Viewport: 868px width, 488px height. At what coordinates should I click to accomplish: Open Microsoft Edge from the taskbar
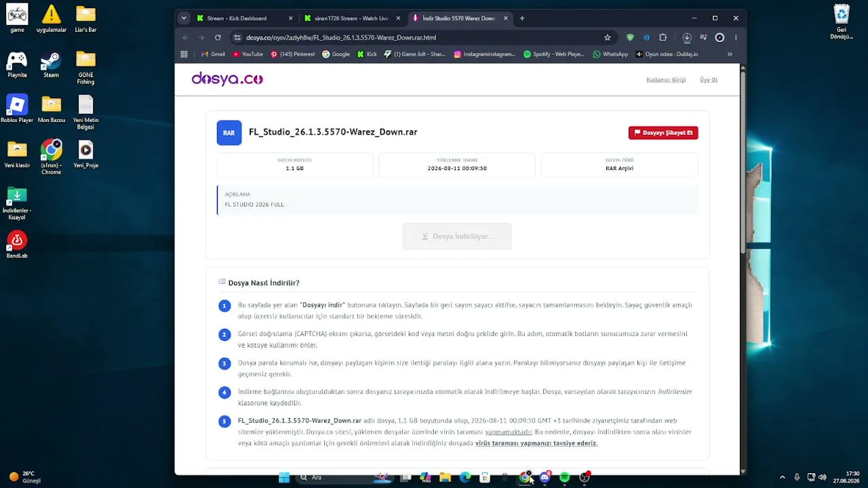pos(465,477)
